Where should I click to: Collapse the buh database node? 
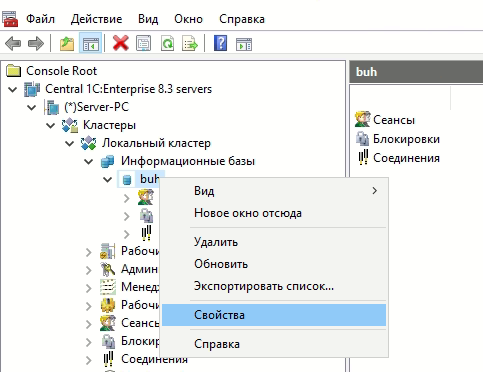(108, 179)
